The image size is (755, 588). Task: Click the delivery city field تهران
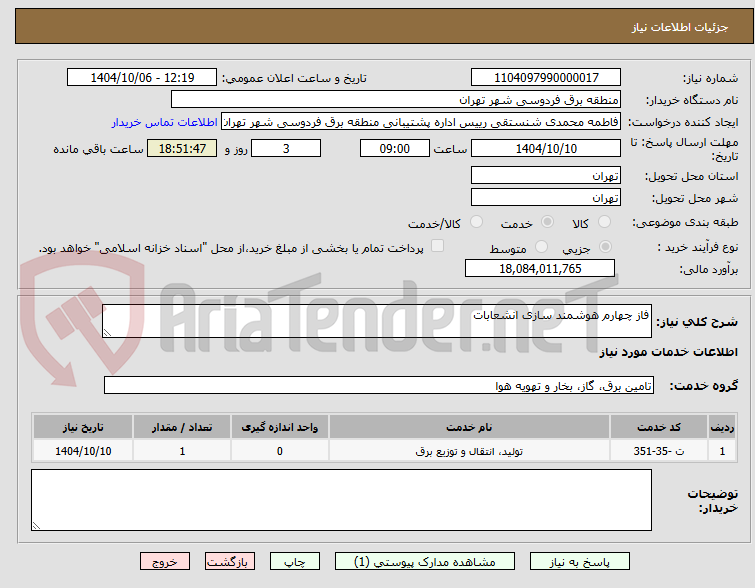tap(546, 197)
